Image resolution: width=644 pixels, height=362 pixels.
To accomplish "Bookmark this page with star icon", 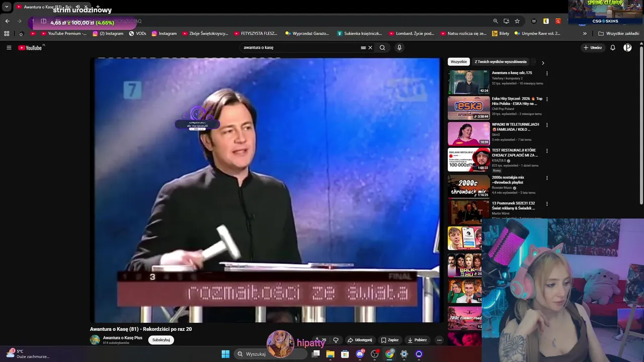I will click(517, 21).
